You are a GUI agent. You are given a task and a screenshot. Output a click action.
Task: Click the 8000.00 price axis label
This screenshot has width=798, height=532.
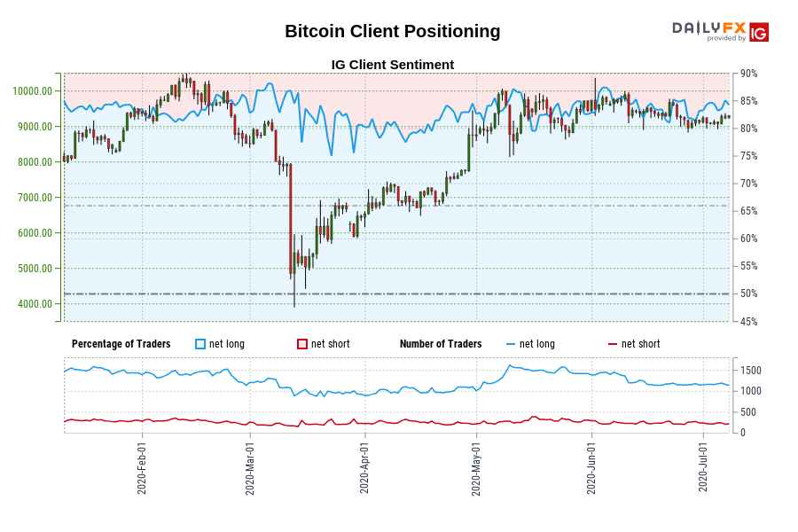pyautogui.click(x=35, y=162)
